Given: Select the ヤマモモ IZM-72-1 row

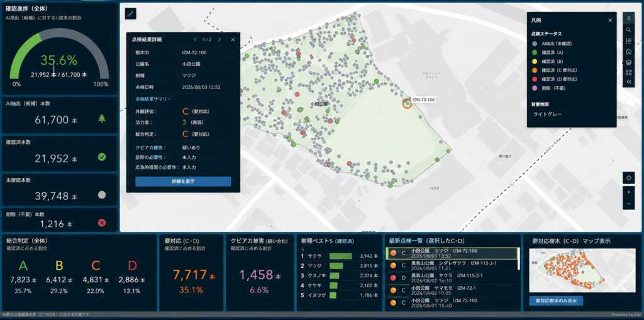Looking at the screenshot, I should pyautogui.click(x=452, y=290).
